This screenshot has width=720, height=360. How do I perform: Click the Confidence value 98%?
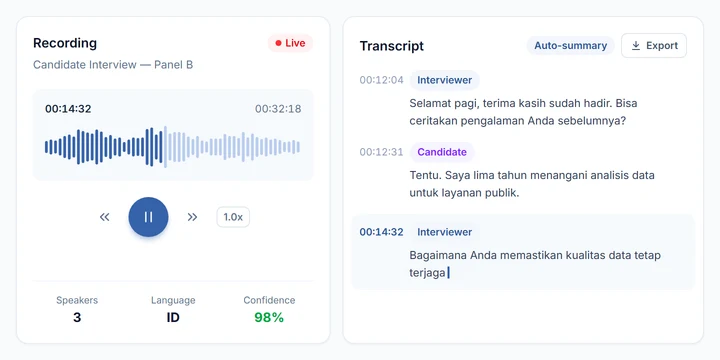click(x=269, y=317)
